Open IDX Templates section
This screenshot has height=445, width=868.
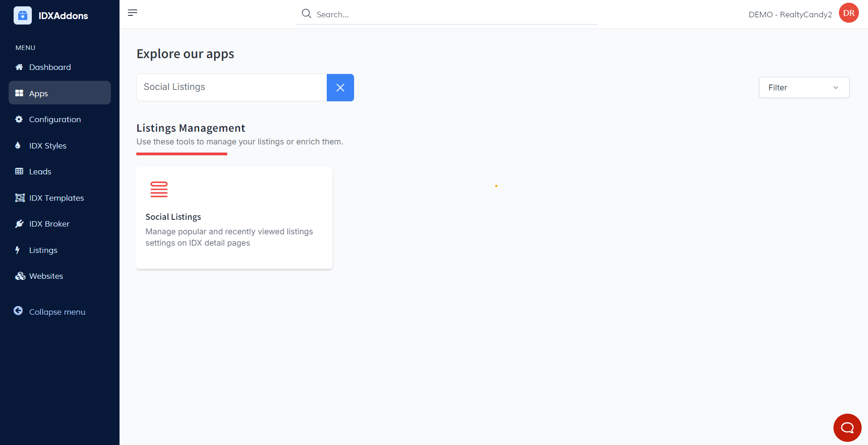click(x=56, y=198)
